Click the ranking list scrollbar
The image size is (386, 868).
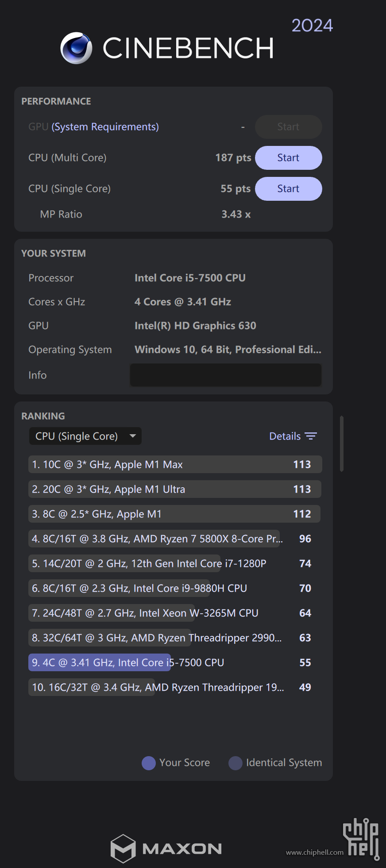[341, 444]
